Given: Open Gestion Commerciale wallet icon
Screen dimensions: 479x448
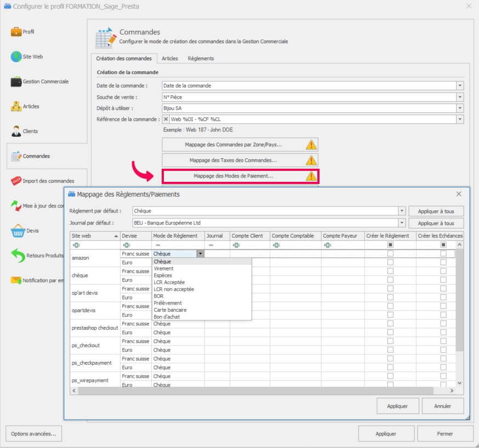Looking at the screenshot, I should 16,82.
